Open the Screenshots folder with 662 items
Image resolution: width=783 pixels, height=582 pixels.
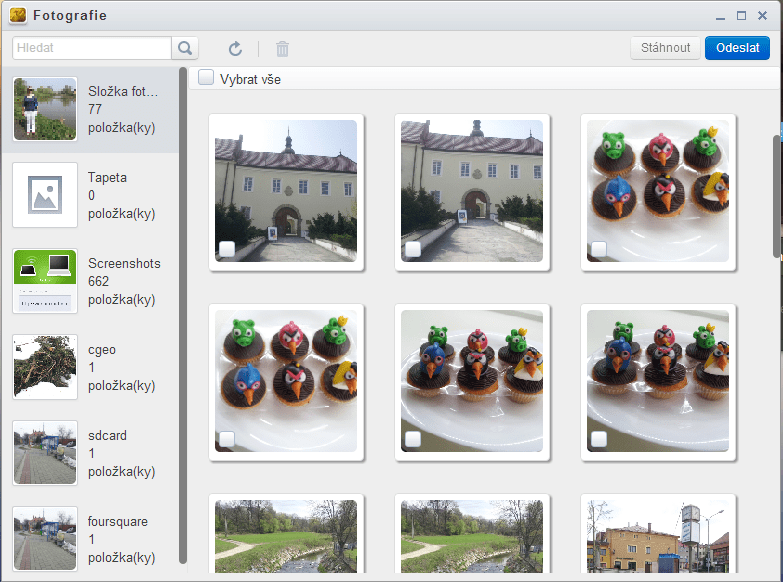pos(90,281)
